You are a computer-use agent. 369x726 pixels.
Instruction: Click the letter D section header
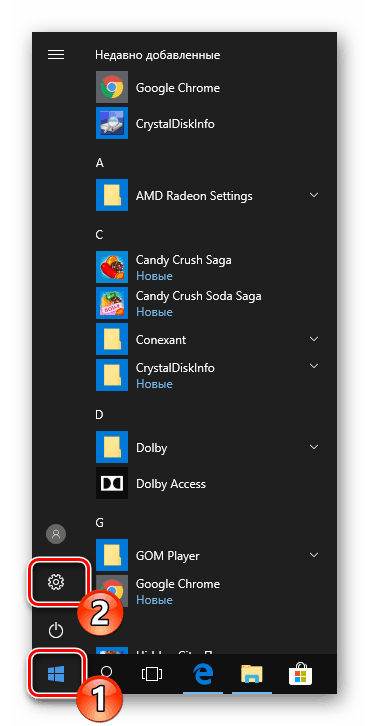click(x=99, y=415)
